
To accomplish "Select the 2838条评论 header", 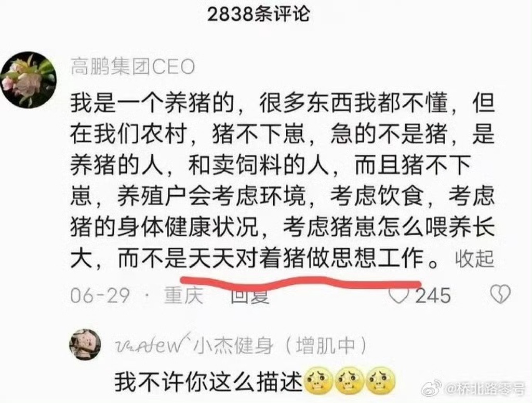I will (259, 14).
